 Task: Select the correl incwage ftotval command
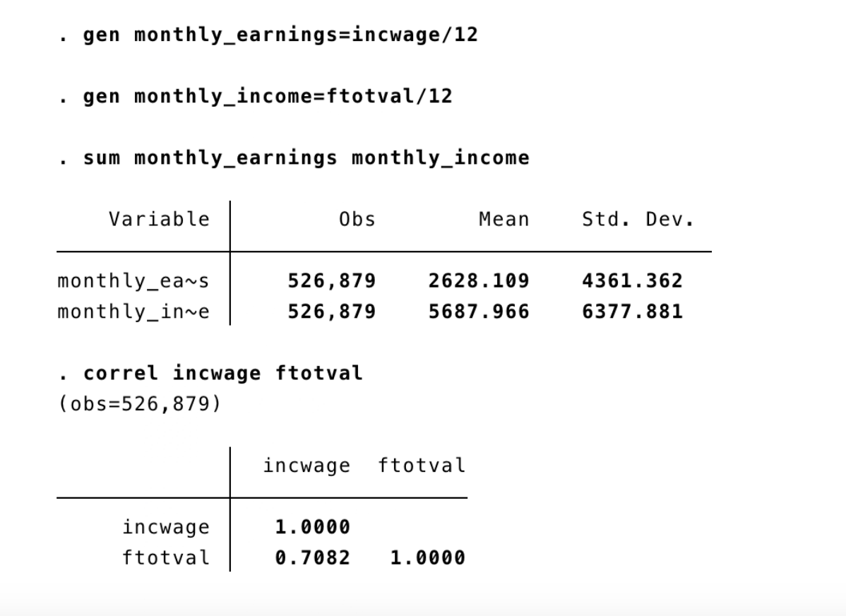[x=222, y=372]
